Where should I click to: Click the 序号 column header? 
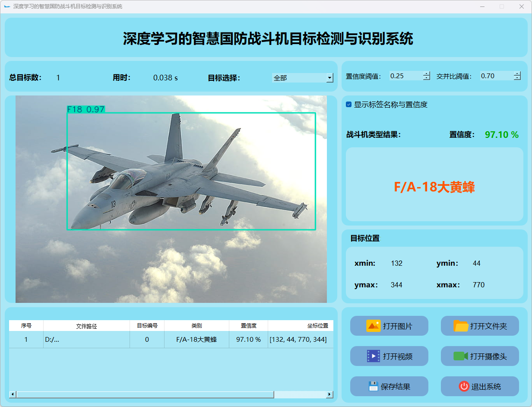click(26, 326)
